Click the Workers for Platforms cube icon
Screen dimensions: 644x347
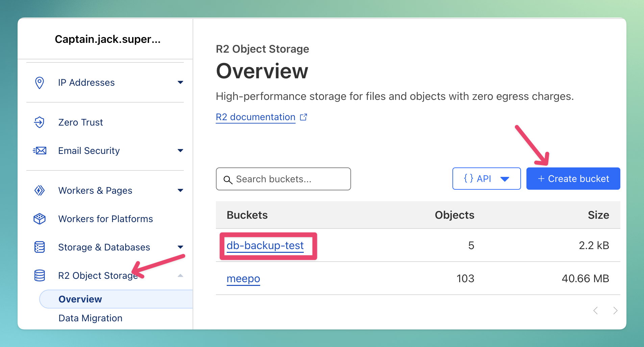[40, 219]
